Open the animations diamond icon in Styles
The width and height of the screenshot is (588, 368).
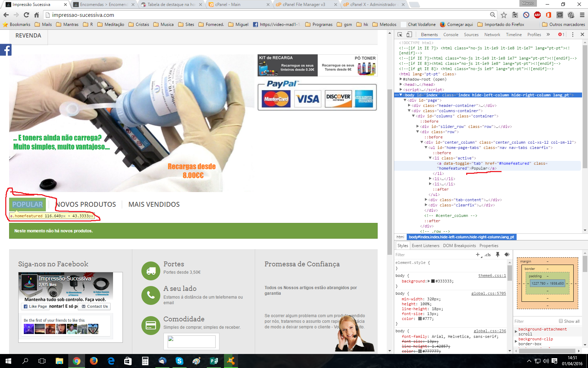(507, 254)
